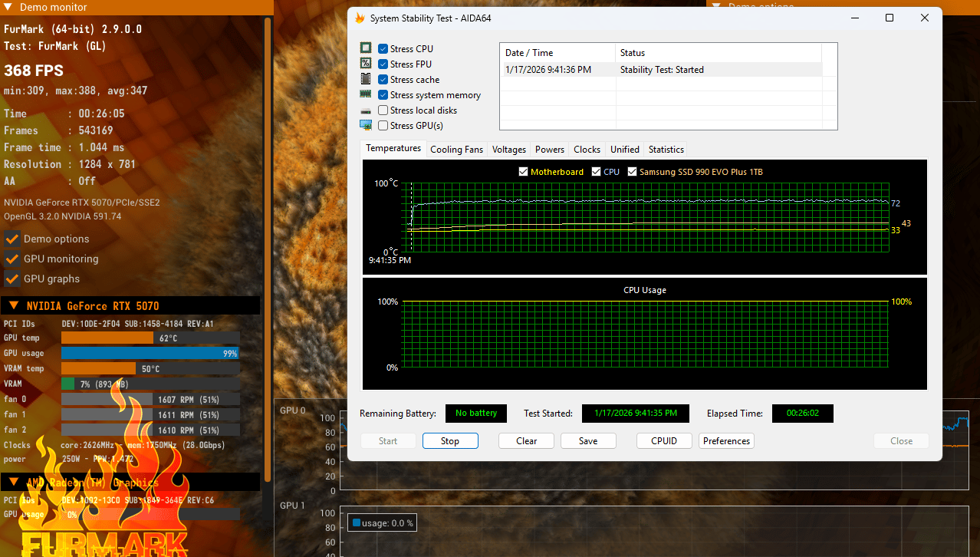Click the CPU Usage graph area
Screen dimensions: 980x557
pyautogui.click(x=644, y=335)
